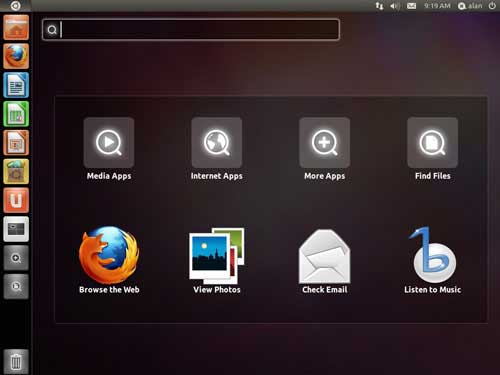Image resolution: width=500 pixels, height=375 pixels.
Task: Open the Applications lens in launcher
Action: pyautogui.click(x=16, y=258)
